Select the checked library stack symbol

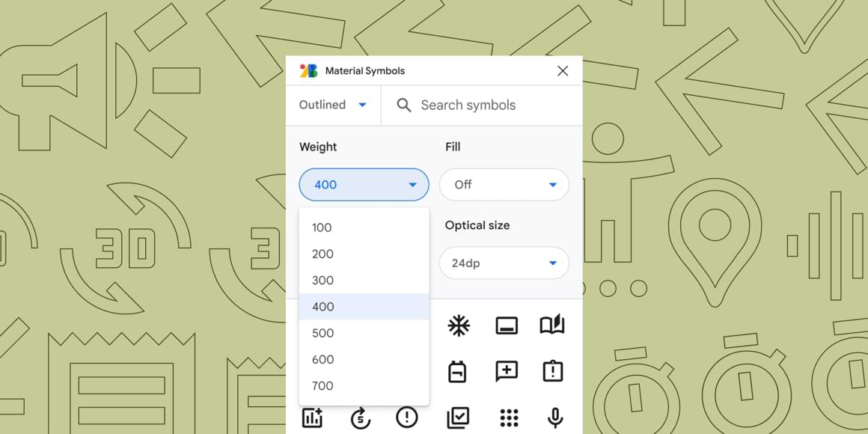click(x=458, y=418)
